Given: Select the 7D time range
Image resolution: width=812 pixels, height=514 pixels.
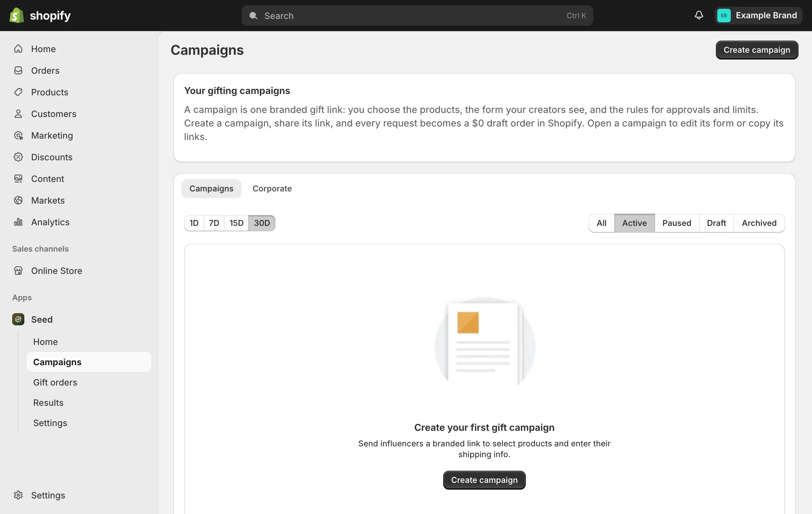Looking at the screenshot, I should click(214, 223).
